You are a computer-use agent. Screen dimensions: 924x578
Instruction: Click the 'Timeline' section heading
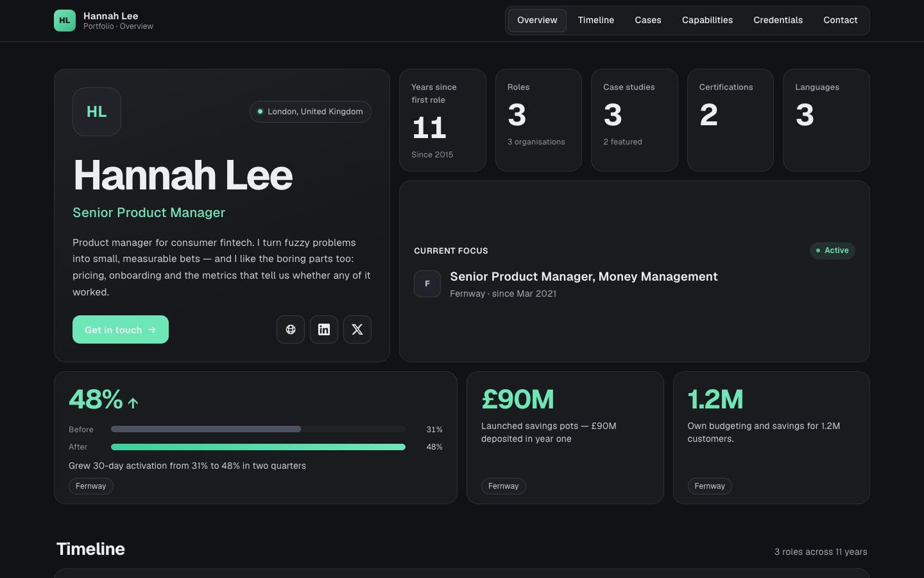click(x=90, y=549)
